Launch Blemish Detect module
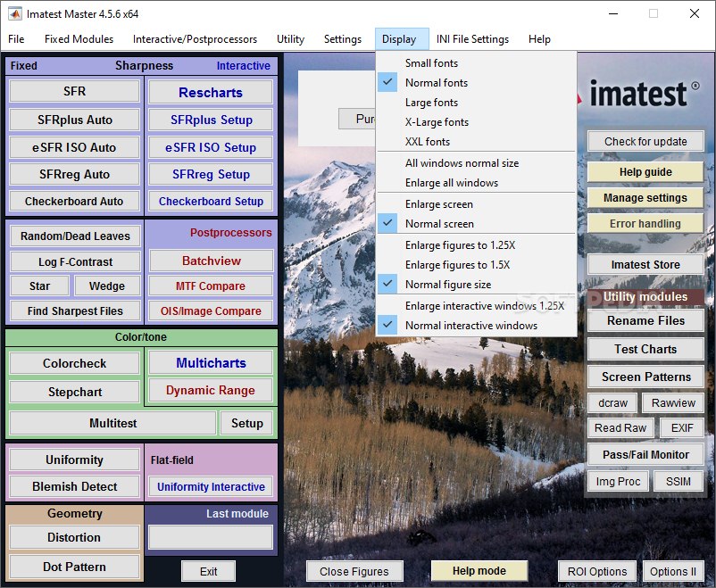The width and height of the screenshot is (716, 588). pos(74,486)
